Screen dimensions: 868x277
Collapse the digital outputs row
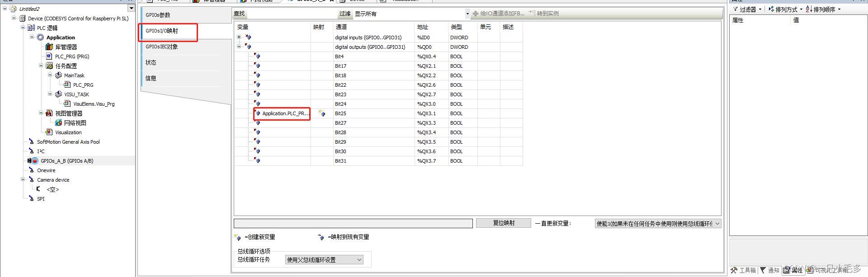click(x=239, y=47)
